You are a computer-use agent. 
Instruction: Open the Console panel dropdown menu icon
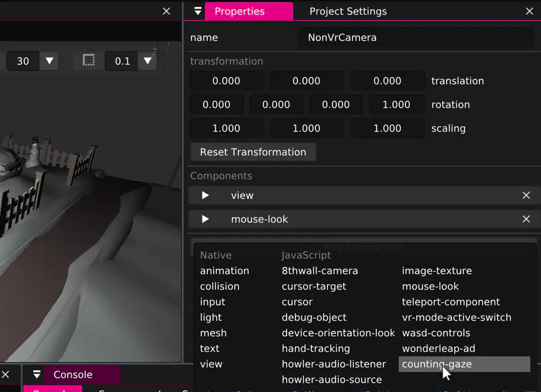tap(37, 375)
